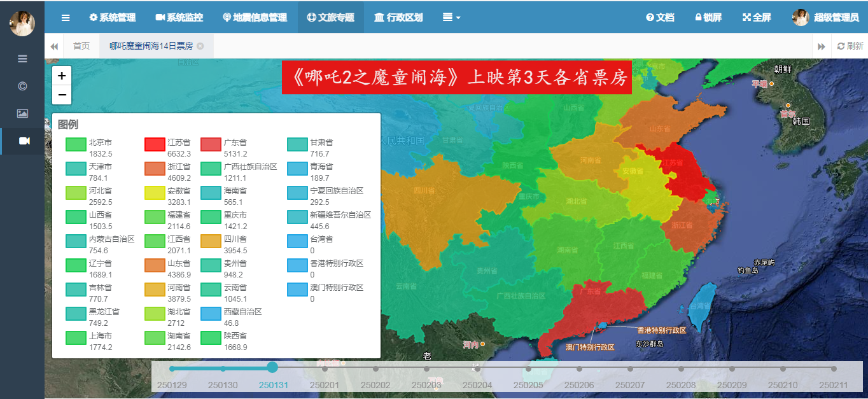The height and width of the screenshot is (399, 868).
Task: Open 地震信息管理 menu
Action: 255,18
